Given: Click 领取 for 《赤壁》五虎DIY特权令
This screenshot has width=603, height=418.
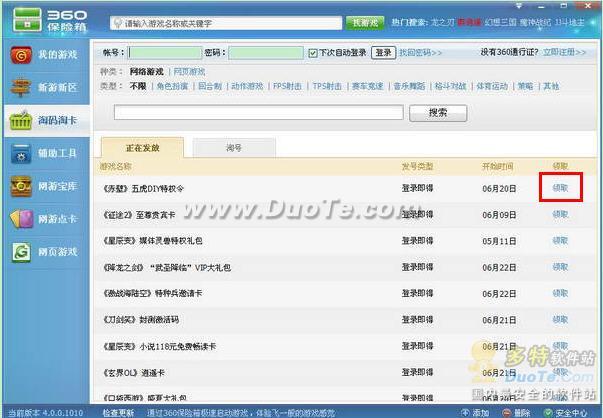Looking at the screenshot, I should [560, 188].
